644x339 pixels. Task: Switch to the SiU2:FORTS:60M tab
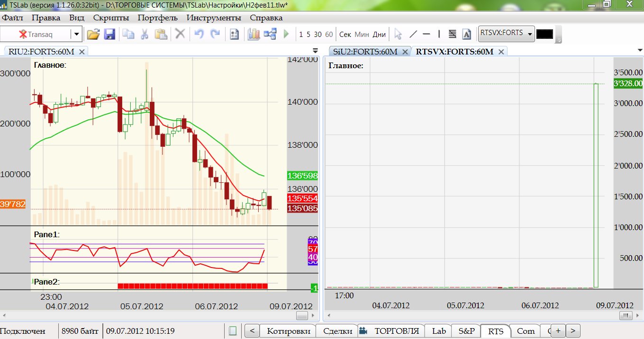pyautogui.click(x=365, y=52)
